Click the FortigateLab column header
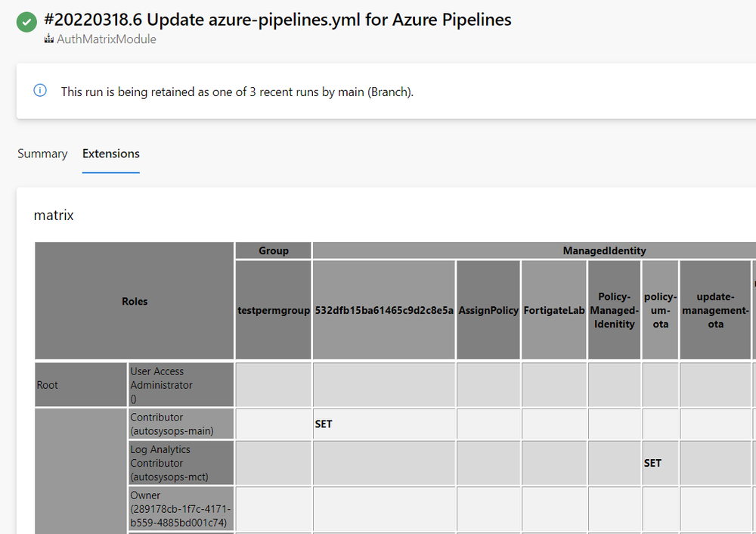The height and width of the screenshot is (534, 756). [554, 310]
